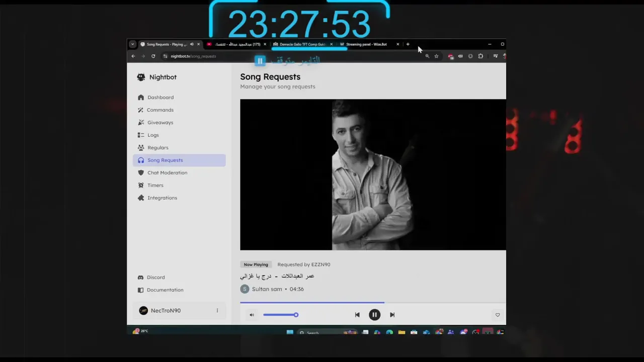This screenshot has height=362, width=644.
Task: Skip to the next song
Action: point(392,315)
